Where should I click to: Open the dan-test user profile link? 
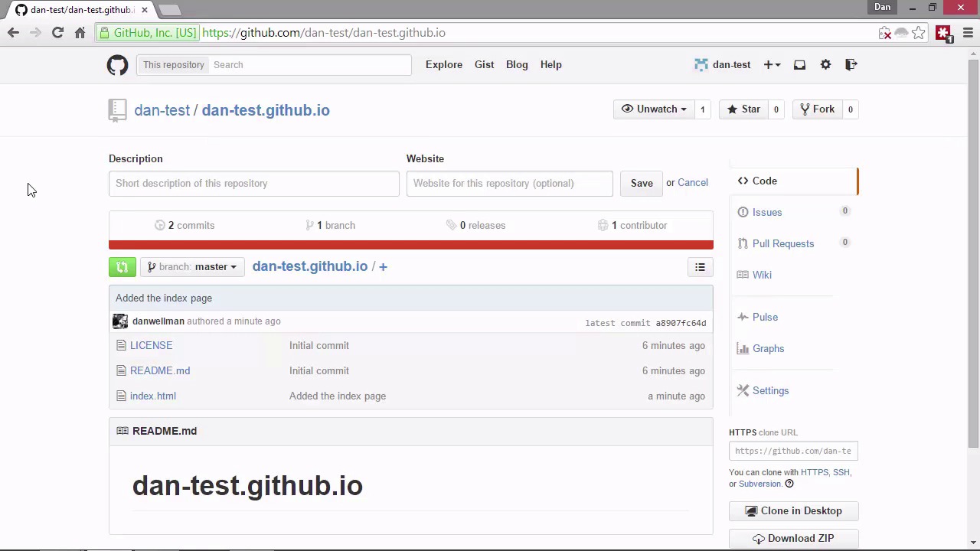click(x=723, y=65)
